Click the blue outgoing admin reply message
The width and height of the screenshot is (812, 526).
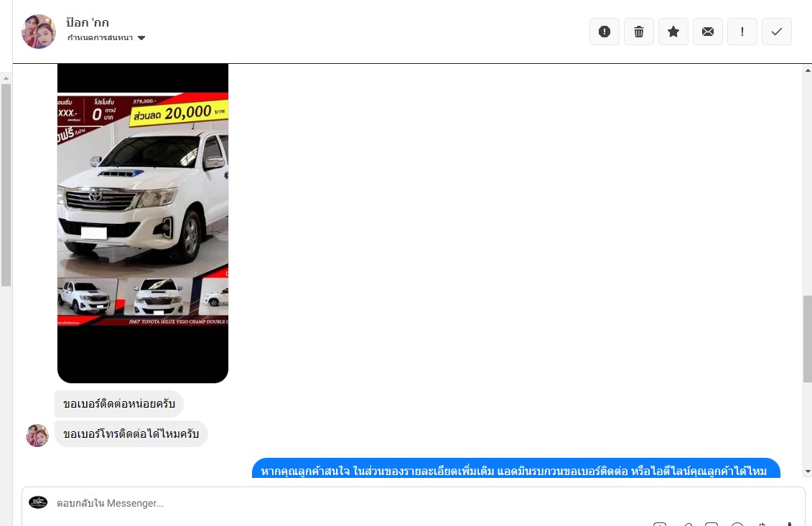coord(515,469)
